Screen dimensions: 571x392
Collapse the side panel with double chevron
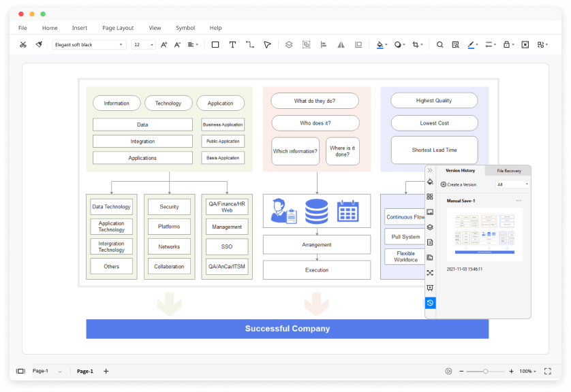[430, 170]
